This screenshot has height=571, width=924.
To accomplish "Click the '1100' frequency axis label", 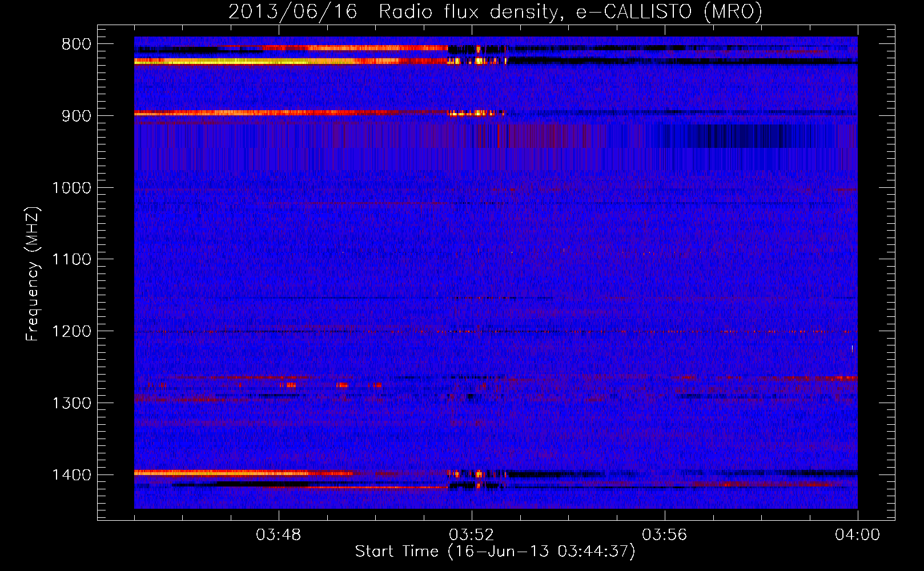I will point(71,260).
